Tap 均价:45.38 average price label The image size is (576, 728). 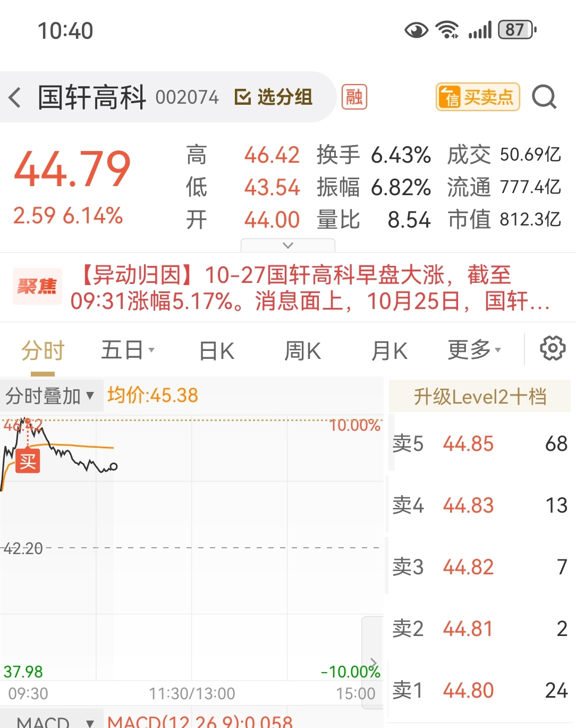pos(153,396)
